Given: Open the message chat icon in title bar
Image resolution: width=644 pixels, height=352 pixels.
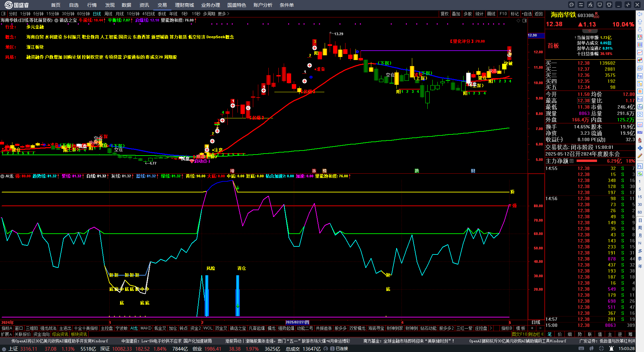Looking at the screenshot, I should (x=572, y=5).
